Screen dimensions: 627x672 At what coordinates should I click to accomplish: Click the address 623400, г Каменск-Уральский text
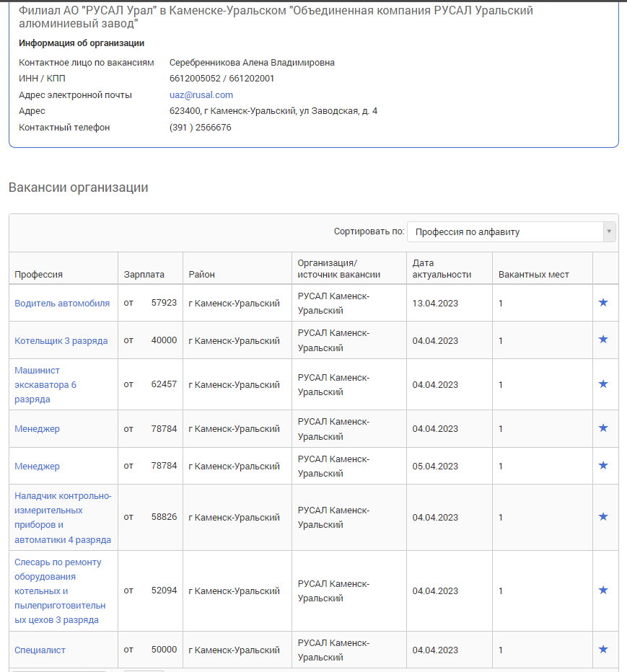(273, 111)
